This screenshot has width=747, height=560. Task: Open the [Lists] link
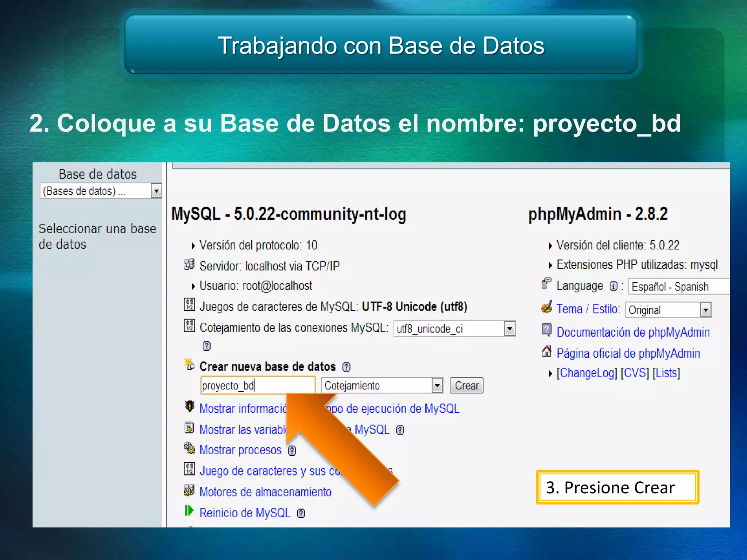click(x=666, y=373)
